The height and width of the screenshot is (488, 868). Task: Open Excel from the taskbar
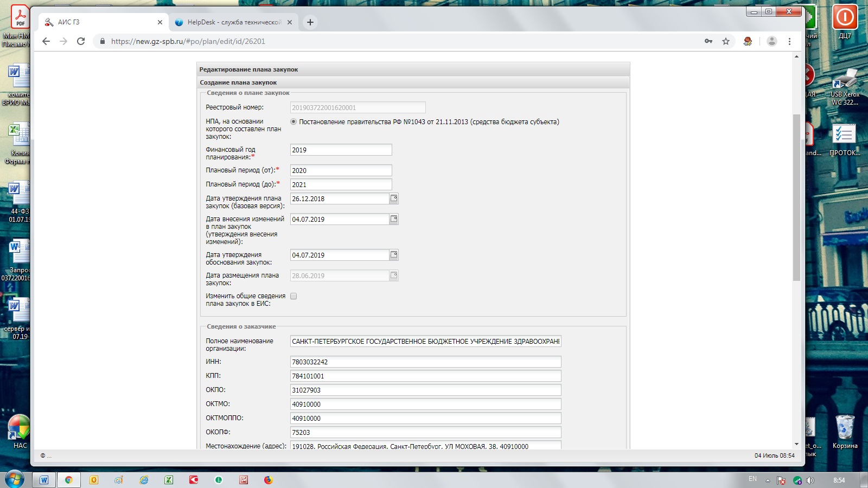(x=169, y=480)
